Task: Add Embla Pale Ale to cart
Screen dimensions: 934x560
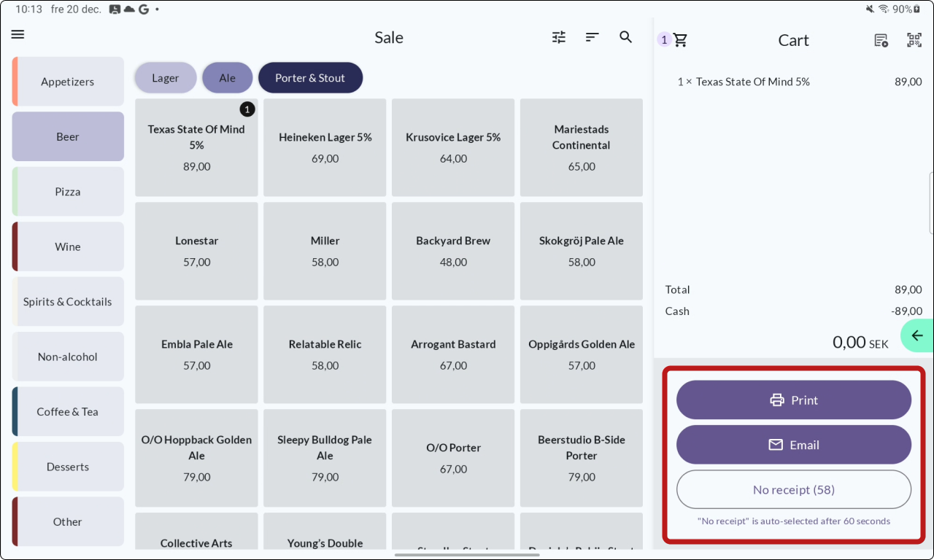Action: coord(196,354)
